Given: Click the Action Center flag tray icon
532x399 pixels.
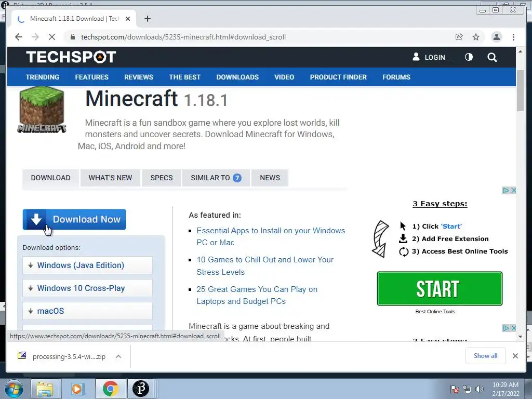Looking at the screenshot, I should [x=454, y=389].
